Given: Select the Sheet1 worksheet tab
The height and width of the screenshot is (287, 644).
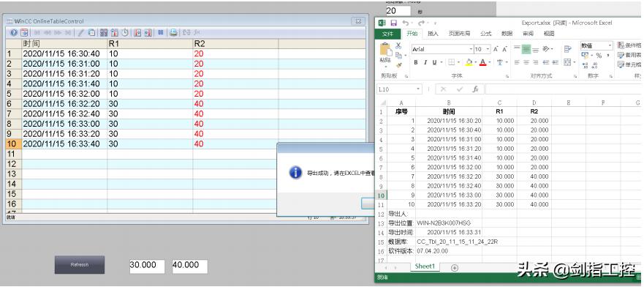Looking at the screenshot, I should [x=425, y=266].
